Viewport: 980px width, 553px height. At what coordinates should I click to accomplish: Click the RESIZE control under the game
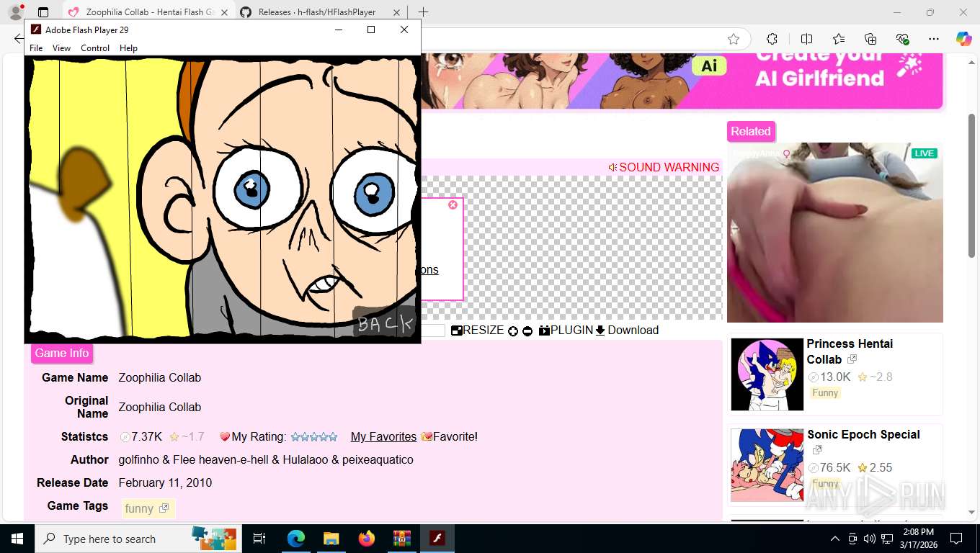pos(477,330)
